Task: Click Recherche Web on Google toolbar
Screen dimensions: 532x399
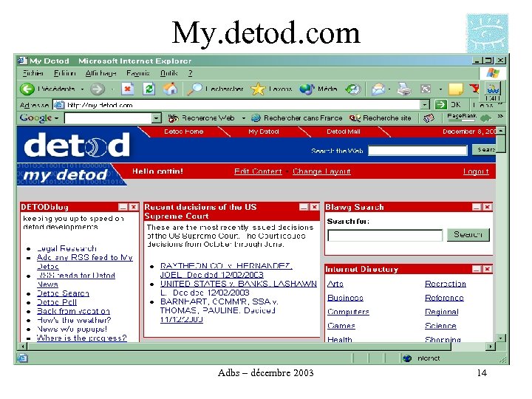Action: click(202, 118)
